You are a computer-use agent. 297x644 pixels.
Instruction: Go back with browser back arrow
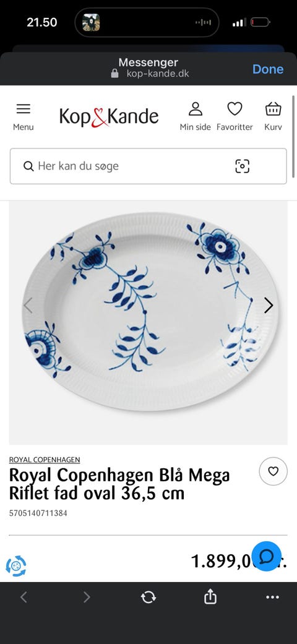click(x=24, y=597)
